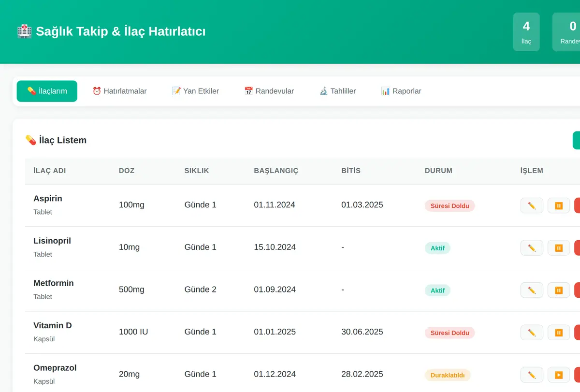Click the Günde 2 frequency cell
580x392 pixels.
click(x=201, y=290)
